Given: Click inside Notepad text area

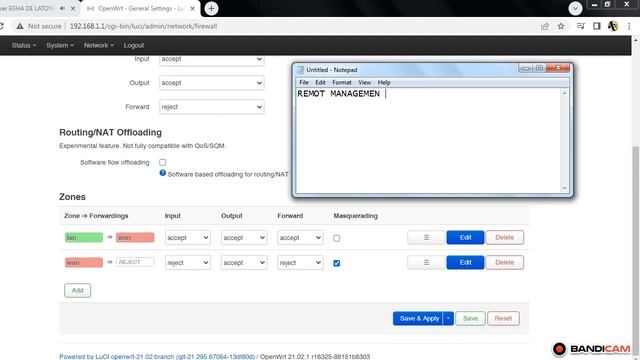Looking at the screenshot, I should tap(429, 141).
